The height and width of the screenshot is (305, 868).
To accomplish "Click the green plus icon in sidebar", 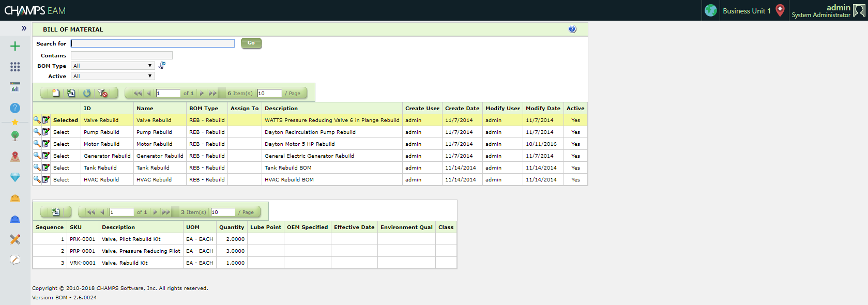I will point(15,47).
